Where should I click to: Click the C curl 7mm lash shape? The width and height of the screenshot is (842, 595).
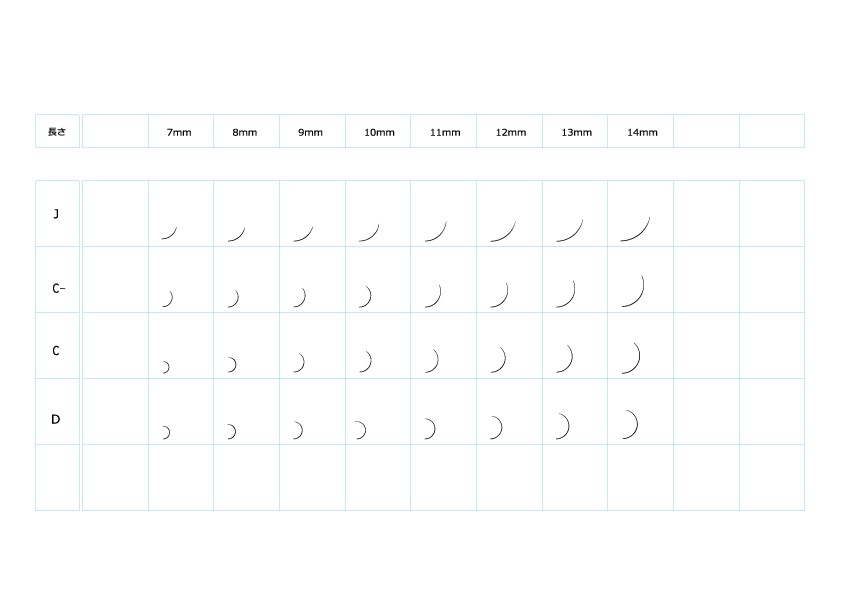pos(165,367)
